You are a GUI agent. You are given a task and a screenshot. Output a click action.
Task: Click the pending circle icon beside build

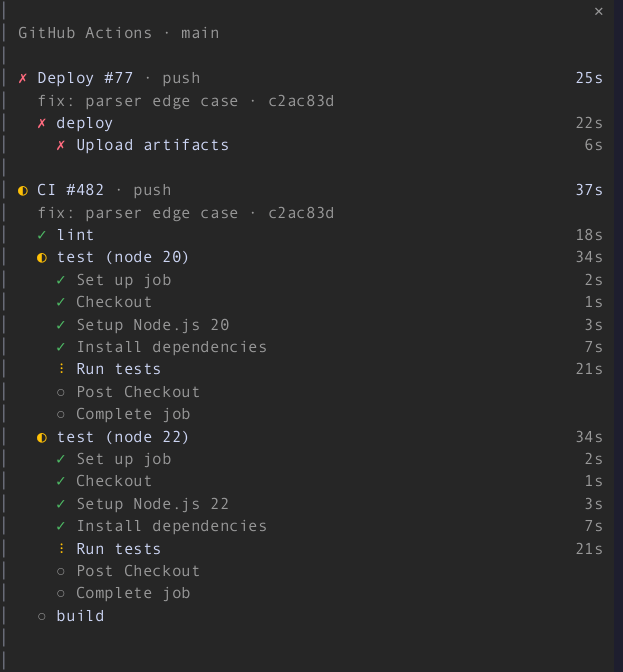[x=42, y=617]
